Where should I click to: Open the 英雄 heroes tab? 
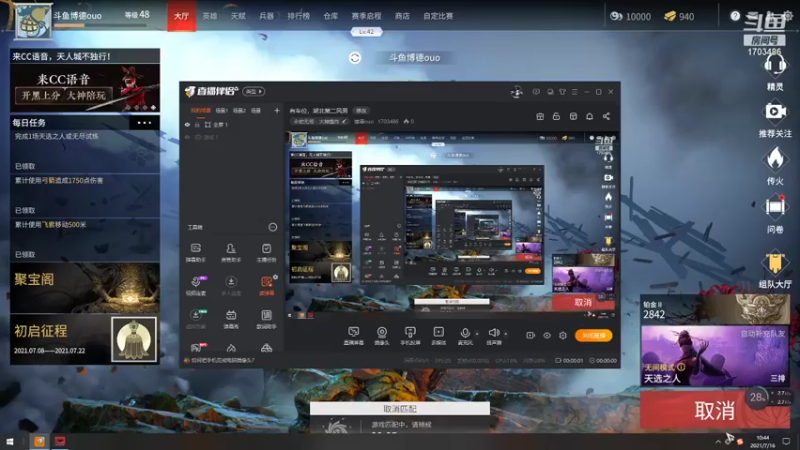(210, 16)
